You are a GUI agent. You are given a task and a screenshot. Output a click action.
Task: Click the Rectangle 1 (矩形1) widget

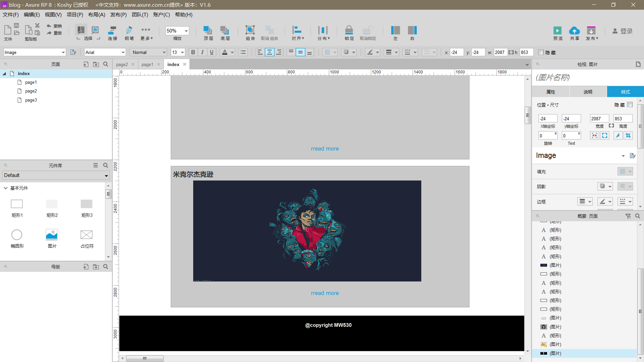click(17, 204)
